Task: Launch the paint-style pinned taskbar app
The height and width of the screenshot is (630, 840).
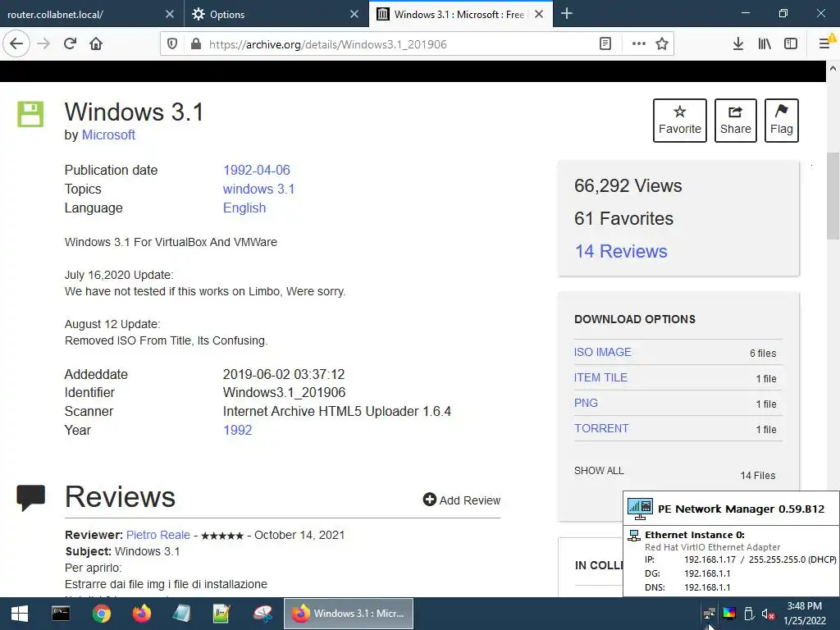Action: [x=262, y=614]
